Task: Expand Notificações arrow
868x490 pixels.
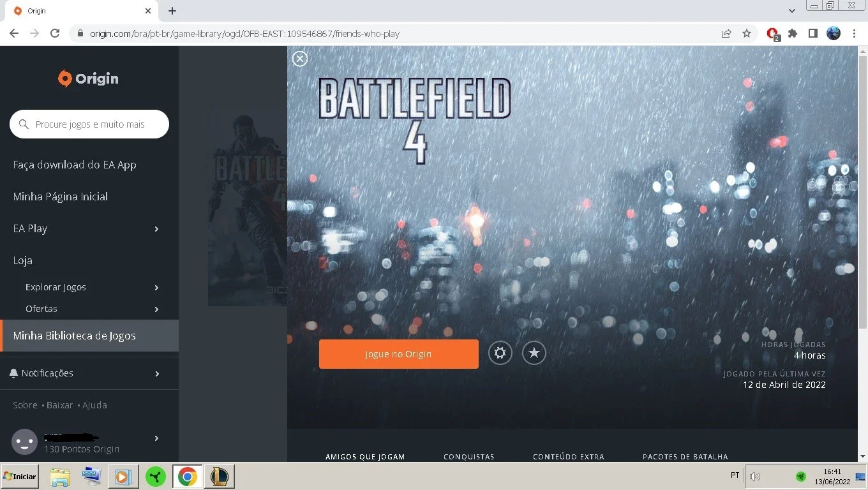Action: pyautogui.click(x=156, y=374)
